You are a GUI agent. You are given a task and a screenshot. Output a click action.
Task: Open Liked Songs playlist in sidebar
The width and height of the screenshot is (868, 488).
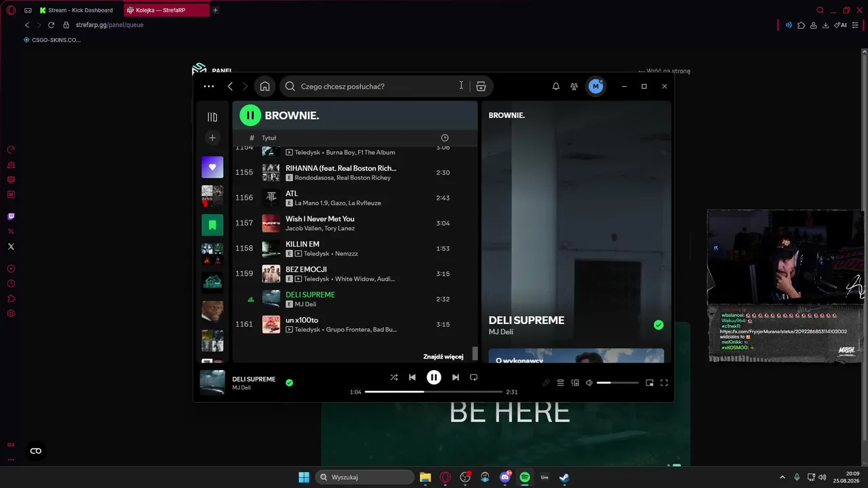tap(212, 167)
